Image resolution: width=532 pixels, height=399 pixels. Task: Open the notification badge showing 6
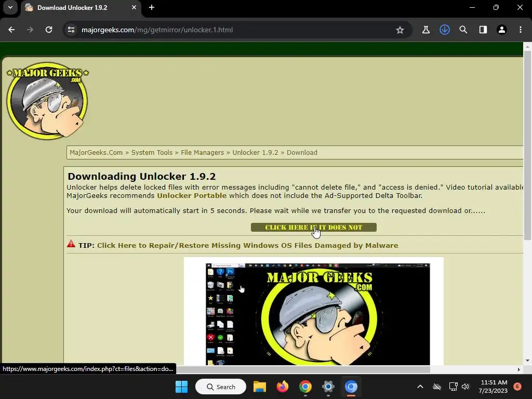[x=517, y=387]
